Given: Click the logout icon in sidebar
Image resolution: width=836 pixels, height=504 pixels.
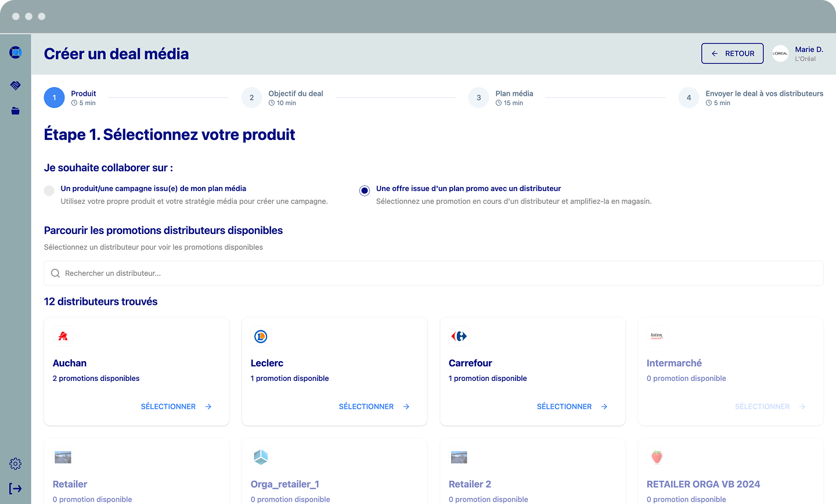Looking at the screenshot, I should click(16, 488).
